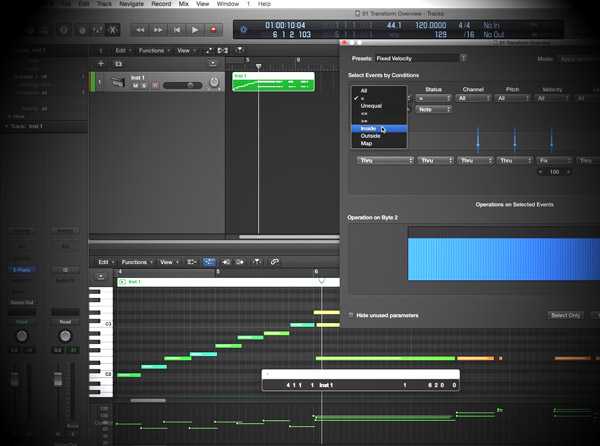The width and height of the screenshot is (600, 446).
Task: Select the green Inst 1 region in Tracks area
Action: (274, 82)
